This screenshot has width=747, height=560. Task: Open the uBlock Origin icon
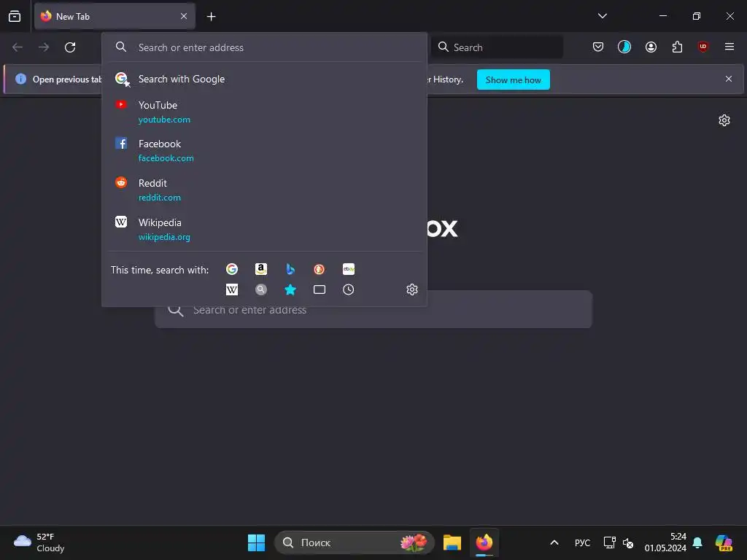tap(703, 47)
